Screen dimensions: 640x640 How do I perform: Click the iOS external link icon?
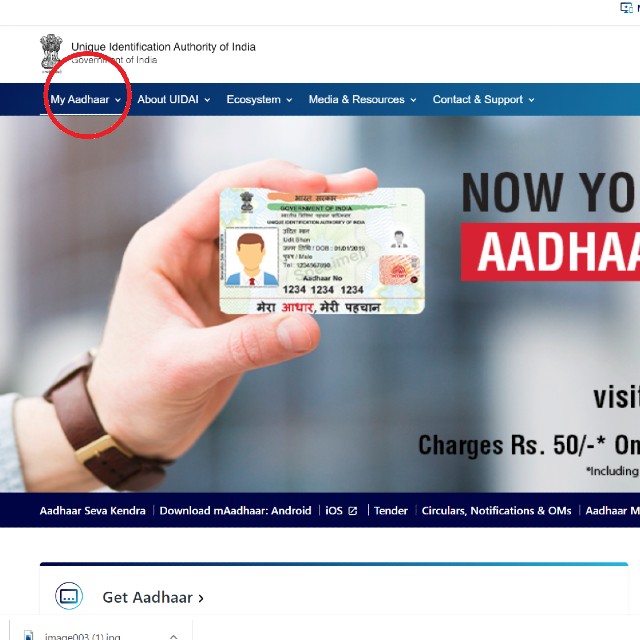pos(353,511)
